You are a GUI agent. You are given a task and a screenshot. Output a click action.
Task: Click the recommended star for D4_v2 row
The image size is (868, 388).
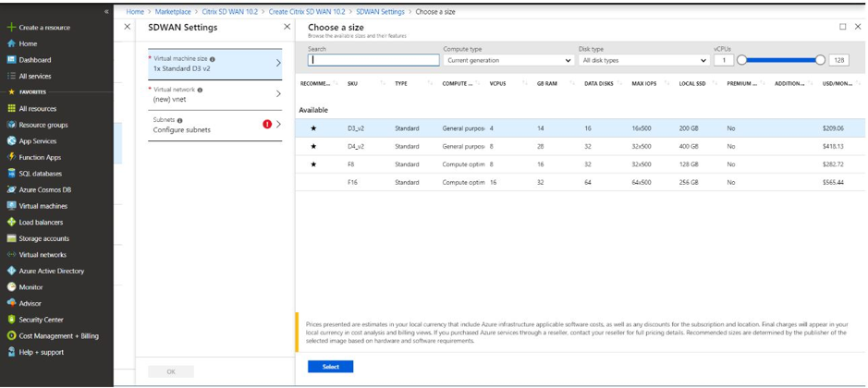(x=314, y=147)
